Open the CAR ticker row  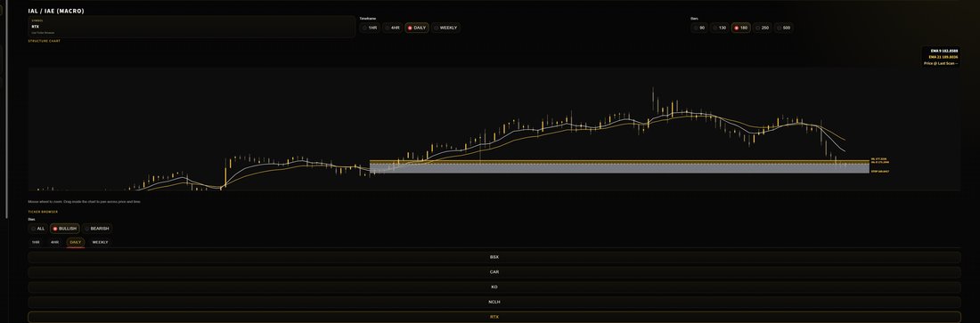[x=494, y=272]
